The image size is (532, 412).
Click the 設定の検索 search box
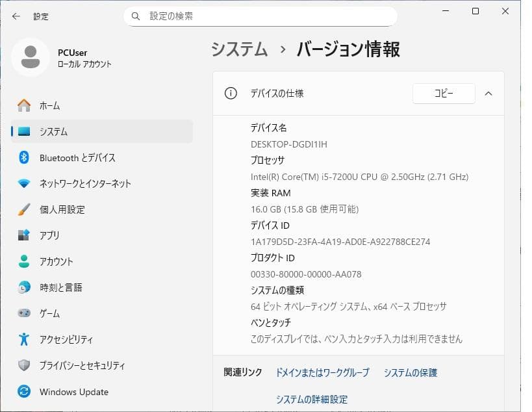tap(260, 16)
